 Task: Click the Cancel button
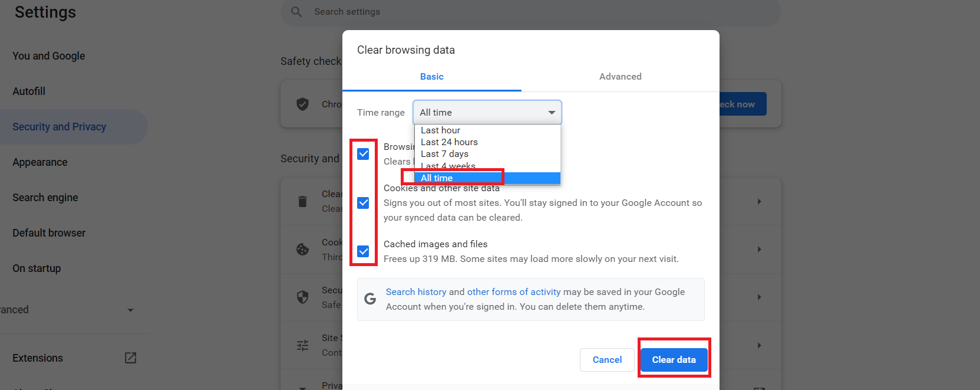pos(607,360)
